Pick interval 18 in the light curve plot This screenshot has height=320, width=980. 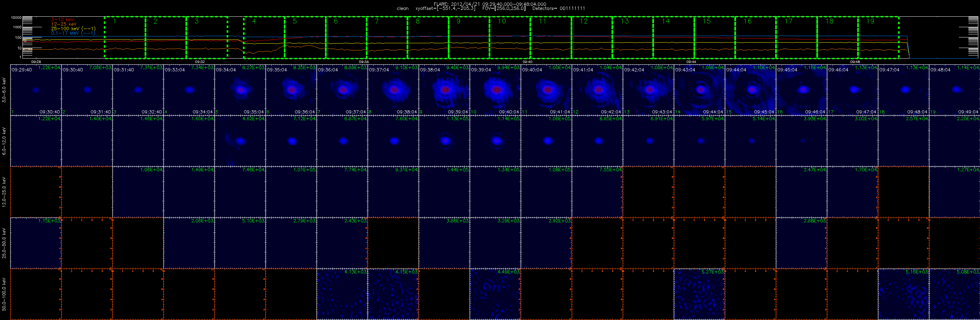coord(838,37)
